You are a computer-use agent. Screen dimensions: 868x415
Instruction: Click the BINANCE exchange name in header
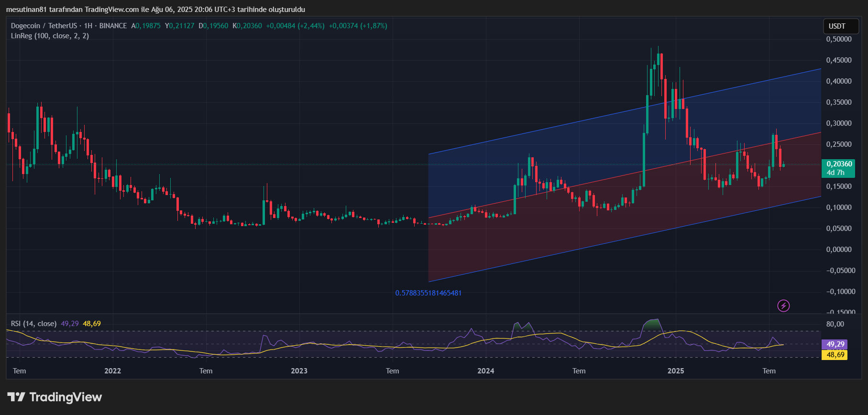tap(113, 26)
